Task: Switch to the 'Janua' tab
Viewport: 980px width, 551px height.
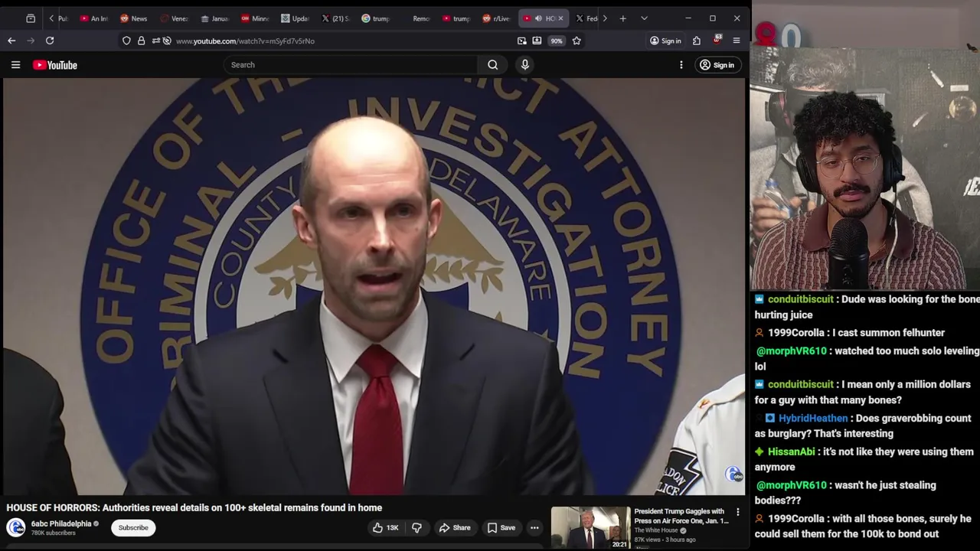Action: point(214,18)
